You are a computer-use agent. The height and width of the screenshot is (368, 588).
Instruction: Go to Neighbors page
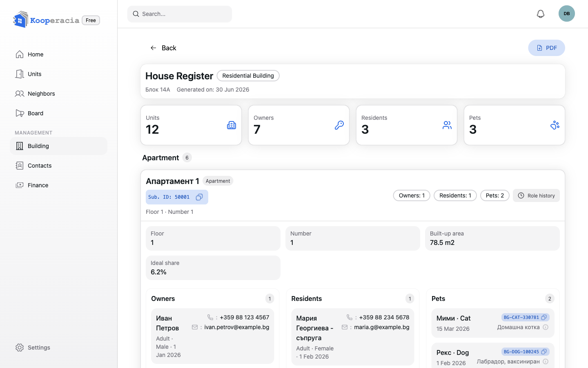point(58,94)
